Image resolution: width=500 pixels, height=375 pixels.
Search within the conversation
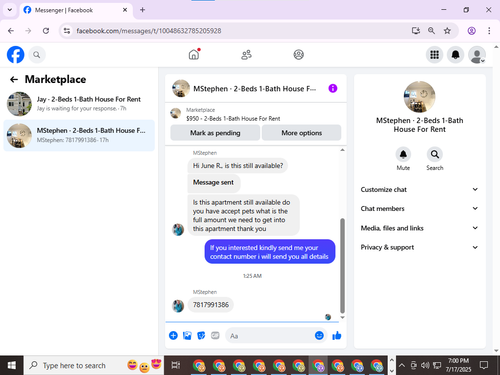435,155
